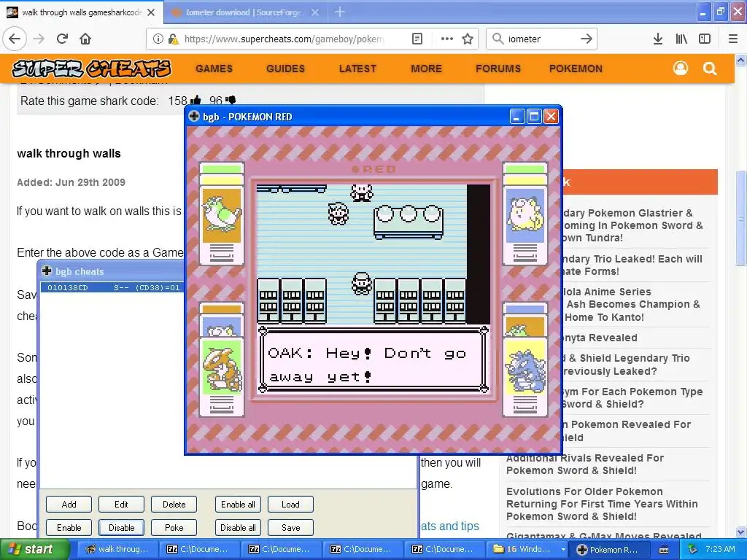This screenshot has height=560, width=747.
Task: Open the POKEMON menu item
Action: [x=576, y=69]
